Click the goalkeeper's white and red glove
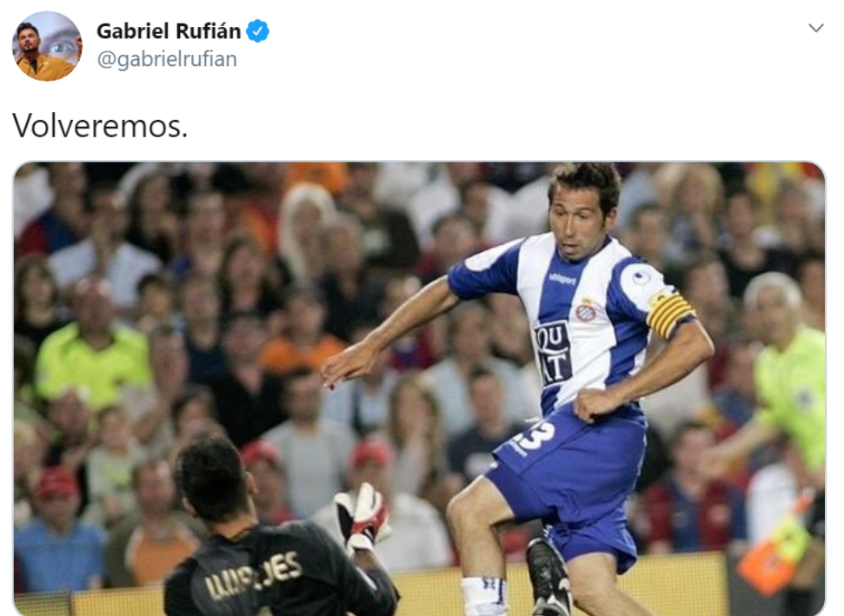Viewport: 844px width, 616px height. point(362,516)
